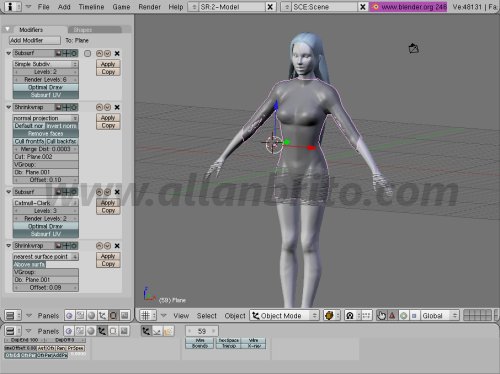Open Physics sub-context buttons in lower window
The height and width of the screenshot is (374, 500).
coord(157,331)
